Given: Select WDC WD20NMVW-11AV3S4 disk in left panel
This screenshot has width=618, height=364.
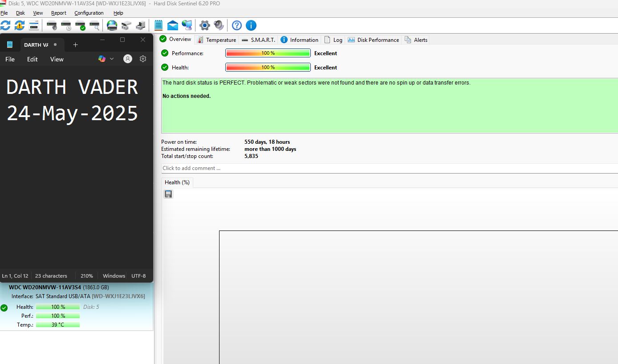Looking at the screenshot, I should point(77,306).
